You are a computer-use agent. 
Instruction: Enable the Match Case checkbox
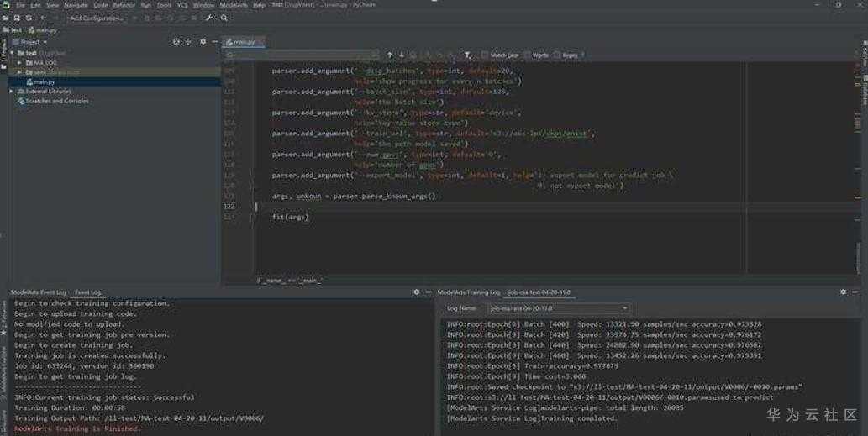tap(485, 55)
